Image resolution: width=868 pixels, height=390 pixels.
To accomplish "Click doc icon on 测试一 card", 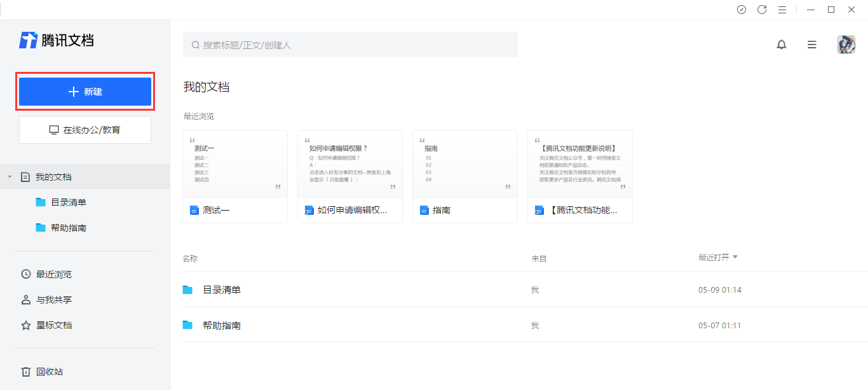I will (x=194, y=210).
